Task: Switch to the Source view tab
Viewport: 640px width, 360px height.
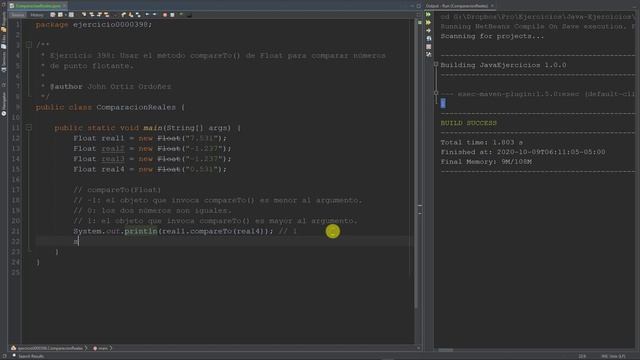Action: click(x=18, y=15)
